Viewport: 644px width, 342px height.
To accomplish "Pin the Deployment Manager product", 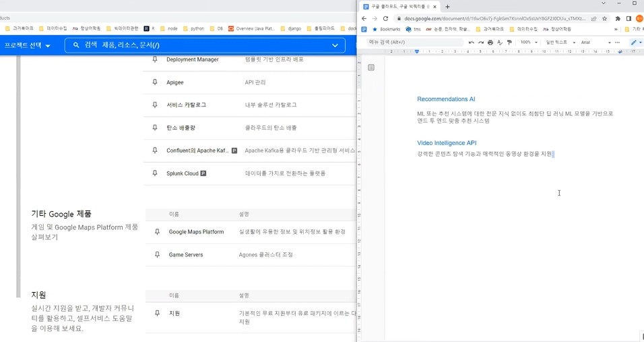I will point(155,59).
